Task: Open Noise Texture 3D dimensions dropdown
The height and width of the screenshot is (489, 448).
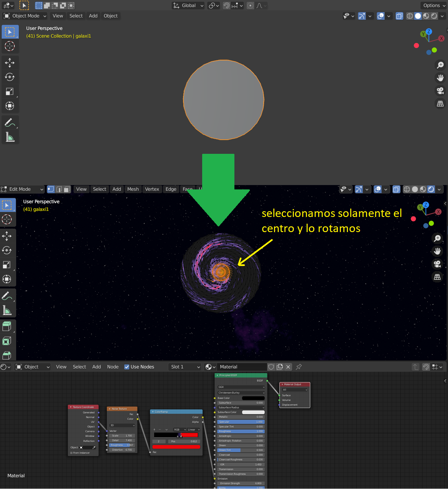Action: tap(122, 425)
